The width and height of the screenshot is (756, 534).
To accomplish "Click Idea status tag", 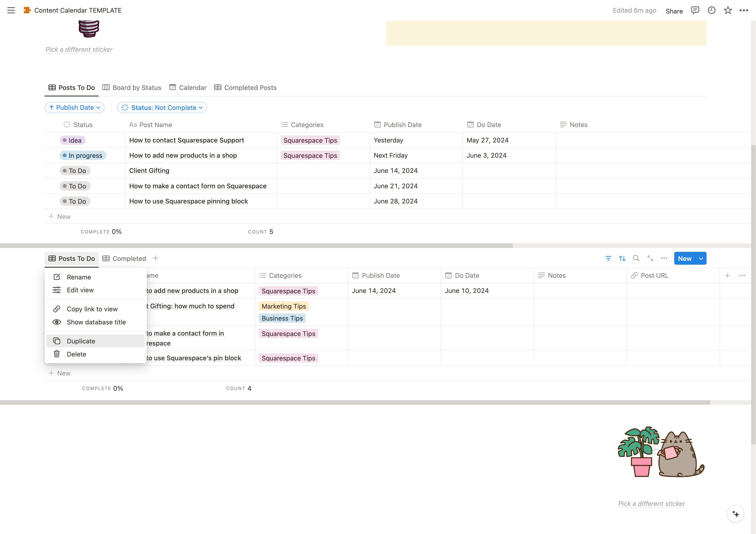I will pos(72,140).
